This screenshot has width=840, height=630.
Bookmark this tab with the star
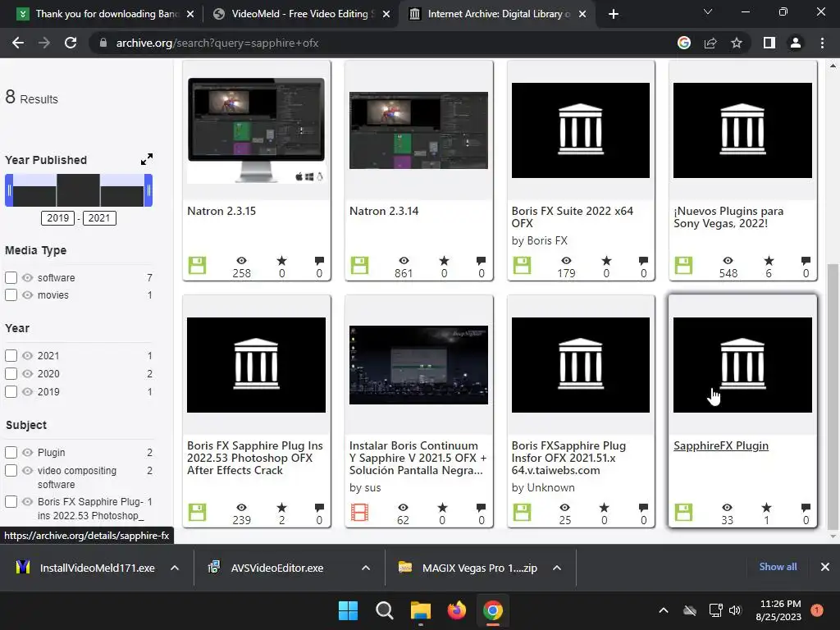click(x=737, y=43)
